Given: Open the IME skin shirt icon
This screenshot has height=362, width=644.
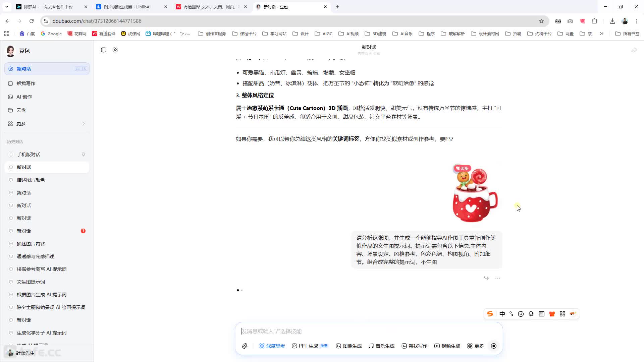Looking at the screenshot, I should coord(552,314).
